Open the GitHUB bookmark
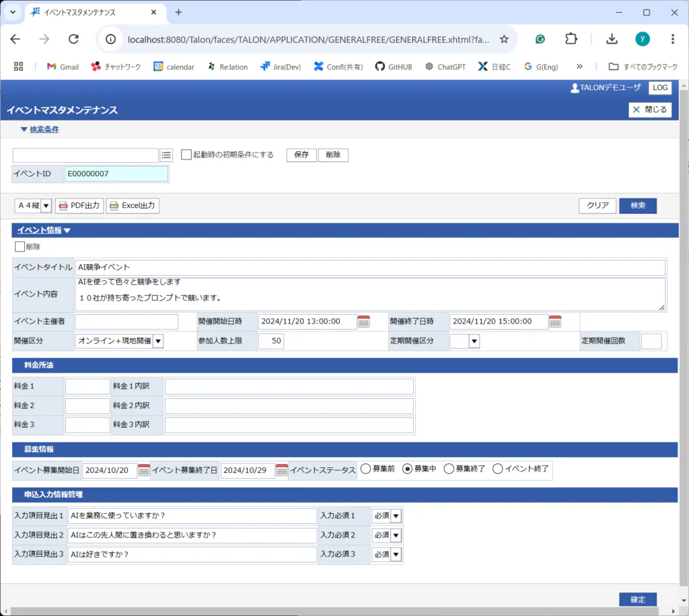689x616 pixels. tap(394, 67)
